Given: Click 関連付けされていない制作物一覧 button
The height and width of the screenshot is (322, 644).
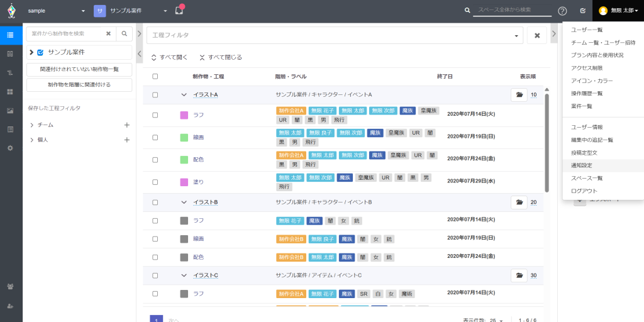Looking at the screenshot, I should point(79,69).
